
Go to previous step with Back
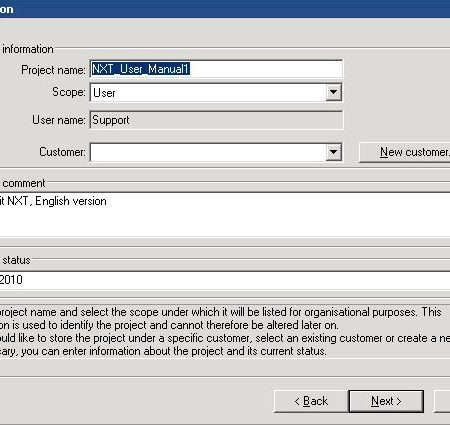(311, 401)
